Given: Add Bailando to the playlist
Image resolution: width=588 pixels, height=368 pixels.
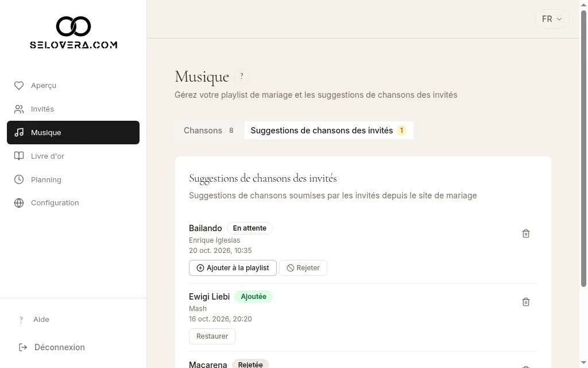Looking at the screenshot, I should pyautogui.click(x=233, y=268).
